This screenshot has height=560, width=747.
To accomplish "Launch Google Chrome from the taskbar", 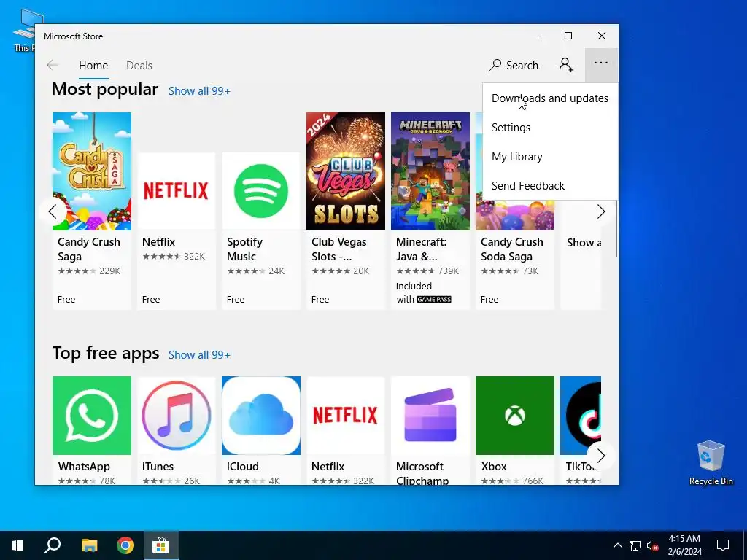I will (x=125, y=545).
